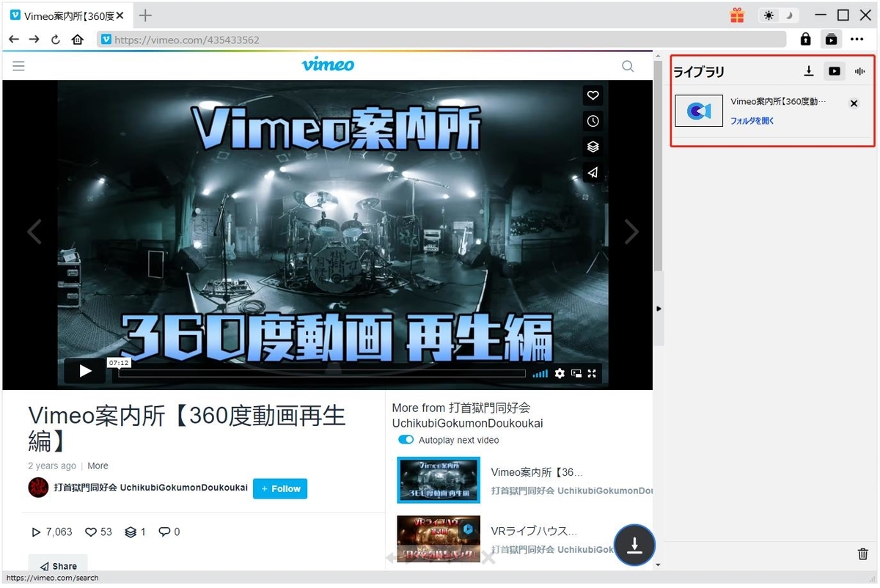Screen dimensions: 880x588
Task: Toggle Autoplay next video switch
Action: pyautogui.click(x=406, y=440)
